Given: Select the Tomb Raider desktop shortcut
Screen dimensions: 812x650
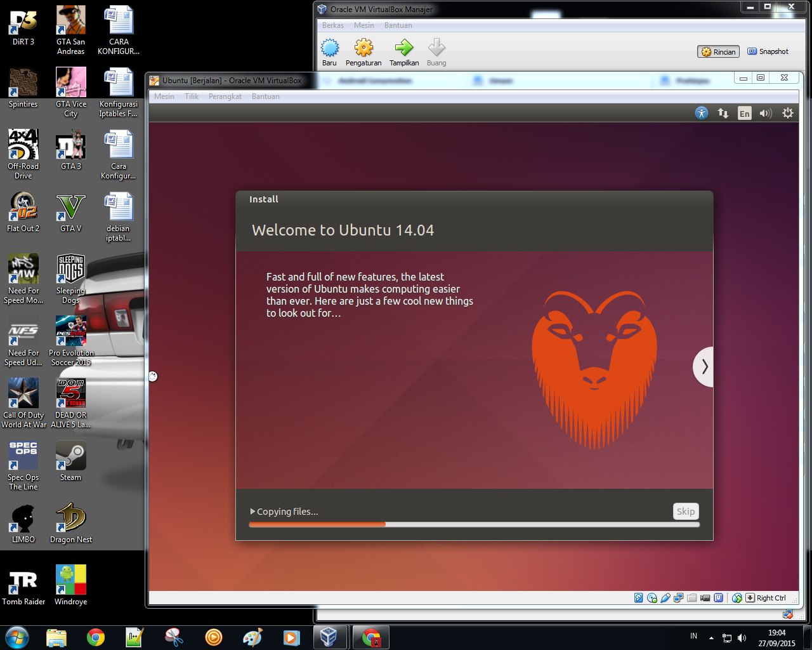Looking at the screenshot, I should pyautogui.click(x=23, y=585).
